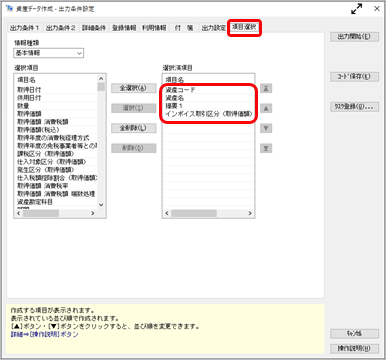Click the 出力開始(E) button
386x360 pixels.
(x=354, y=37)
